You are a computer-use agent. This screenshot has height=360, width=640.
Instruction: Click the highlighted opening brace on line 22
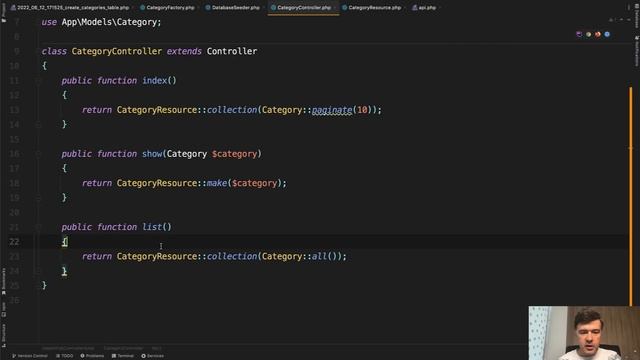(x=64, y=242)
